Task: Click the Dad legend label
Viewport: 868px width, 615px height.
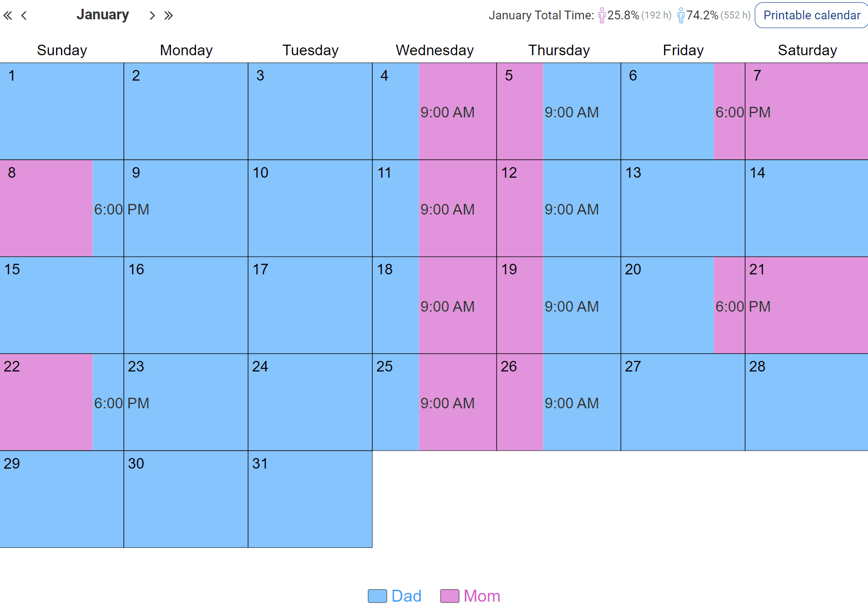Action: [x=406, y=596]
